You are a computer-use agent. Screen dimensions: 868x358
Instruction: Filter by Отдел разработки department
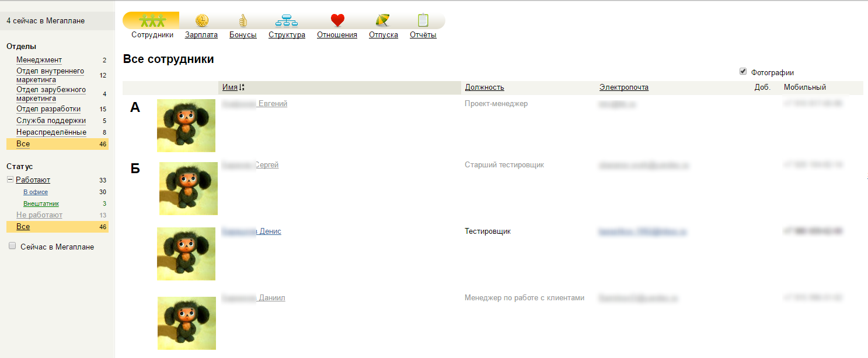coord(48,109)
